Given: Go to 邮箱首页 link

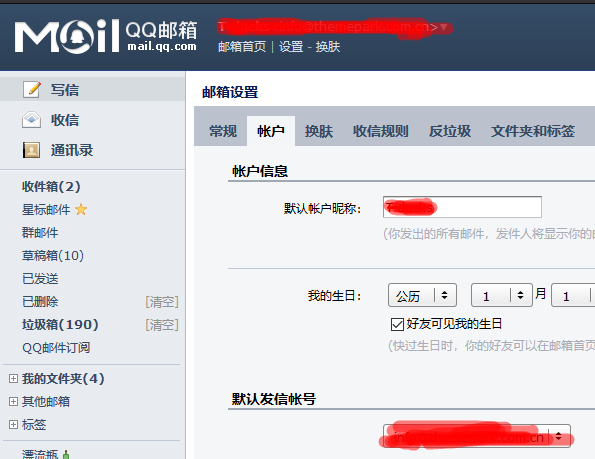Looking at the screenshot, I should (242, 47).
